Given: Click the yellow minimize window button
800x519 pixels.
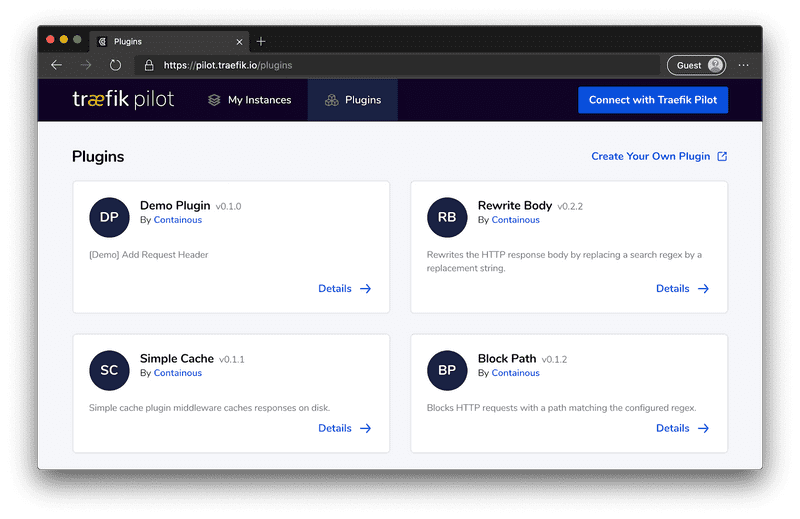Looking at the screenshot, I should pos(64,39).
